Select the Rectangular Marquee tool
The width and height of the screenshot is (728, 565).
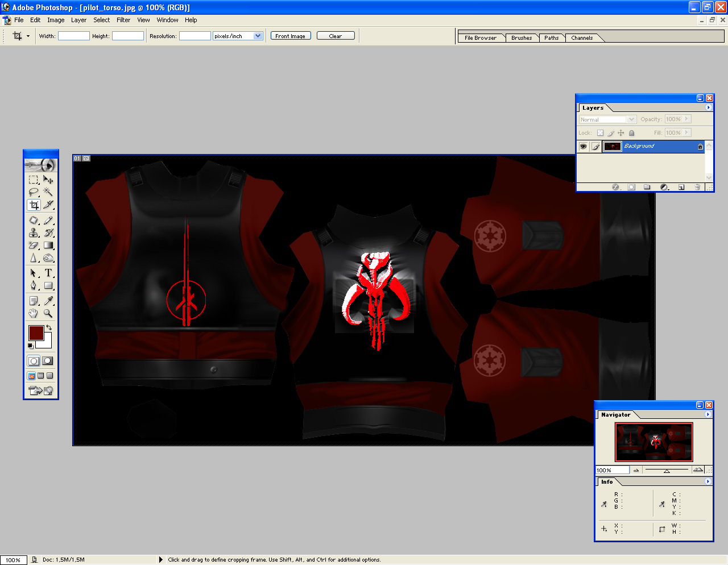click(x=34, y=180)
